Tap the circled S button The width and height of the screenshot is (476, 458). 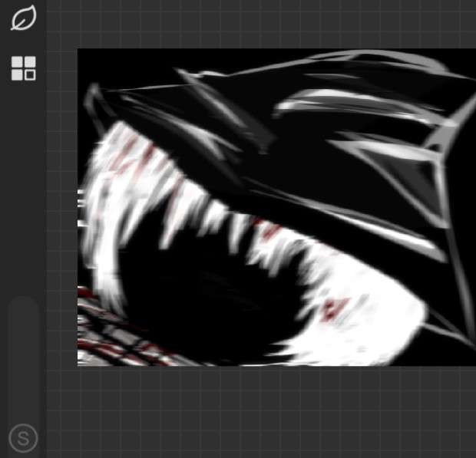click(23, 438)
